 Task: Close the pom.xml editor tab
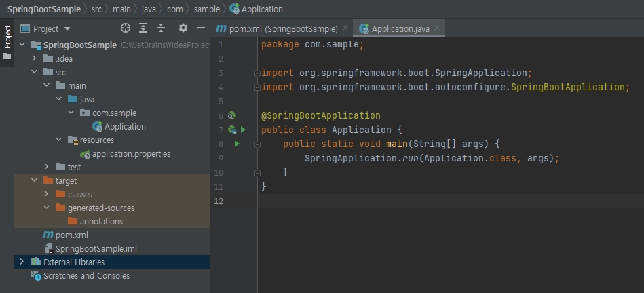click(345, 28)
